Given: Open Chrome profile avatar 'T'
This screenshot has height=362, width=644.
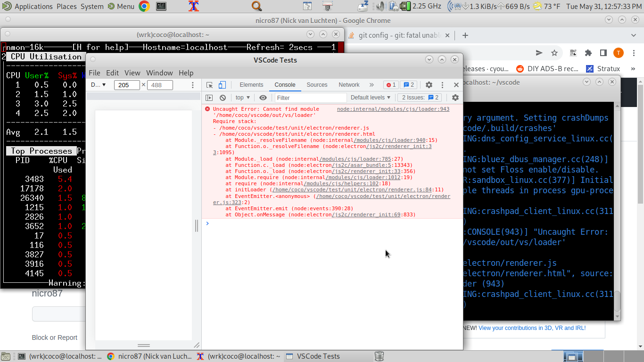Looking at the screenshot, I should 618,53.
